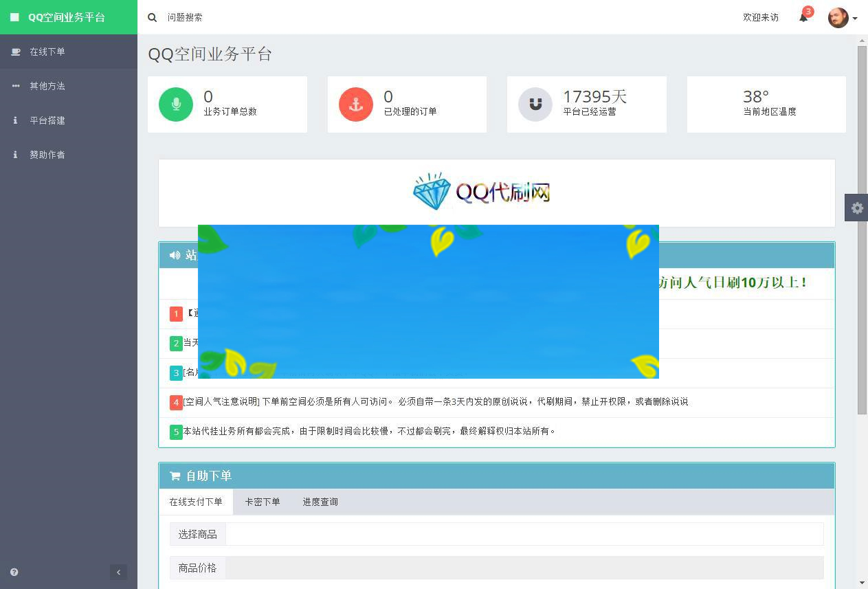Switch to the 进度查询 tab
Image resolution: width=868 pixels, height=589 pixels.
[x=320, y=502]
